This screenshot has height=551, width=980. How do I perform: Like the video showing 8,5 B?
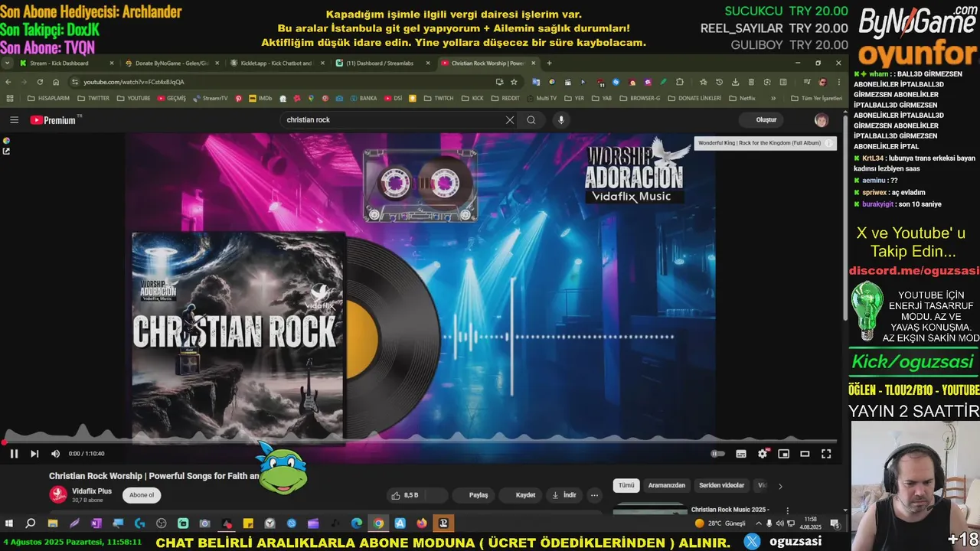pos(406,495)
